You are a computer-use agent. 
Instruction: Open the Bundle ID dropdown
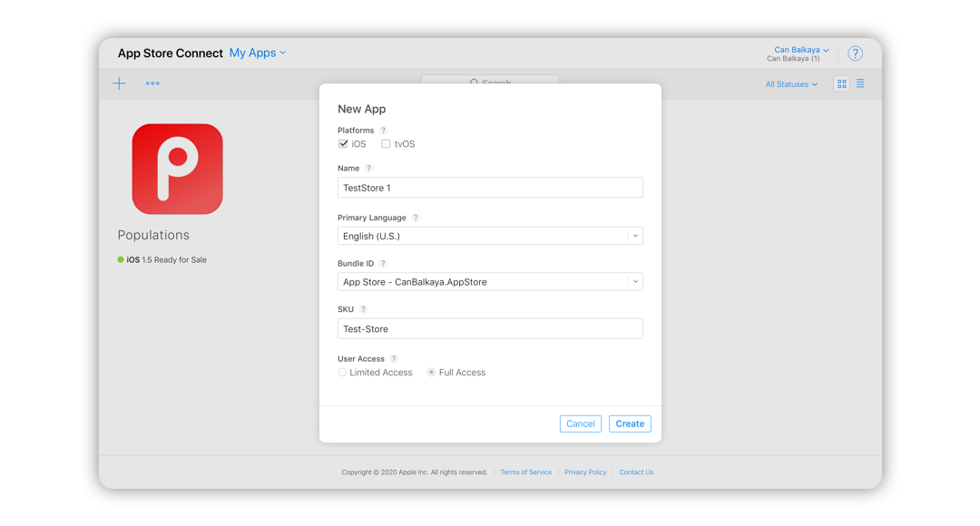click(x=490, y=282)
